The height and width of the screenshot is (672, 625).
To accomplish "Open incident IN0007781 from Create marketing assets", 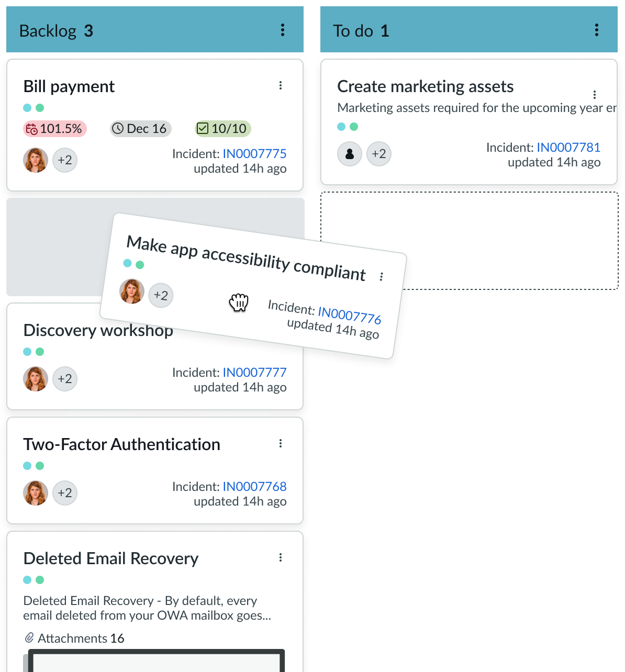I will 568,148.
